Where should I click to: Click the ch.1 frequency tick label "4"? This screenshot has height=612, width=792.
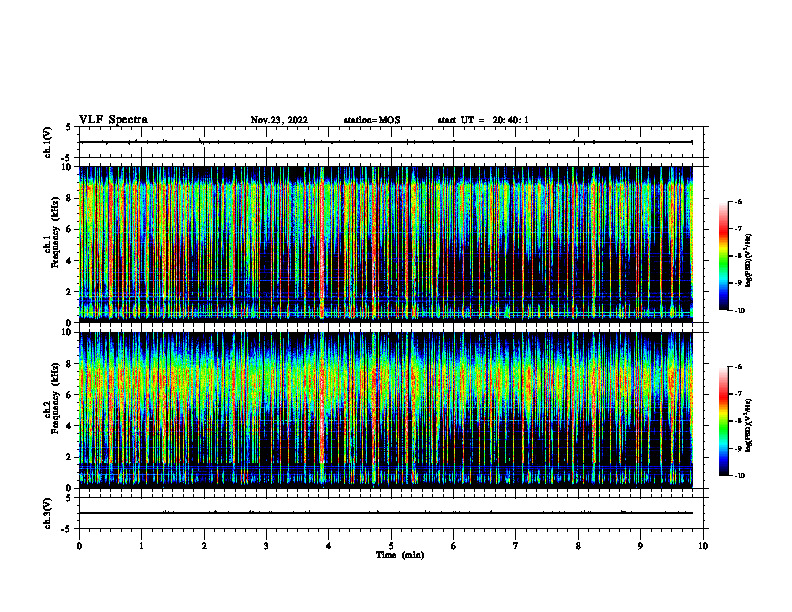70,261
